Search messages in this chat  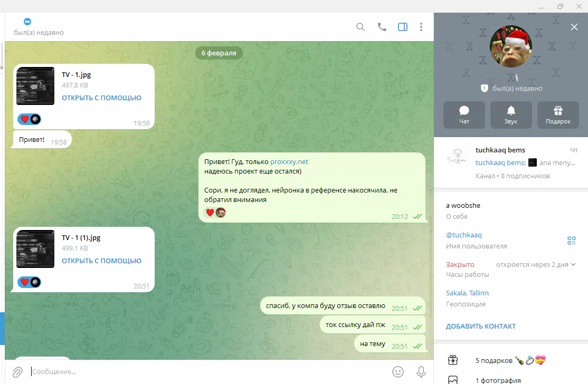[x=361, y=27]
